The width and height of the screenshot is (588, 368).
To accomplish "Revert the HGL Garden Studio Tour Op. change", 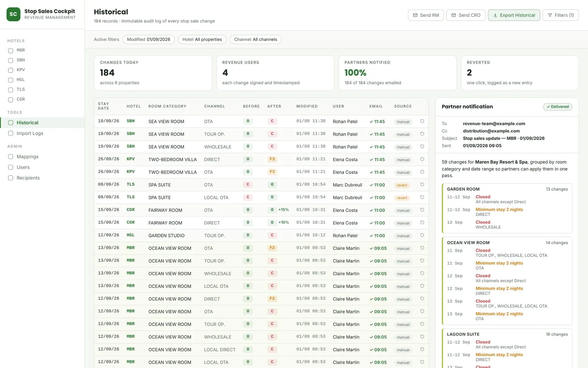I will point(422,236).
